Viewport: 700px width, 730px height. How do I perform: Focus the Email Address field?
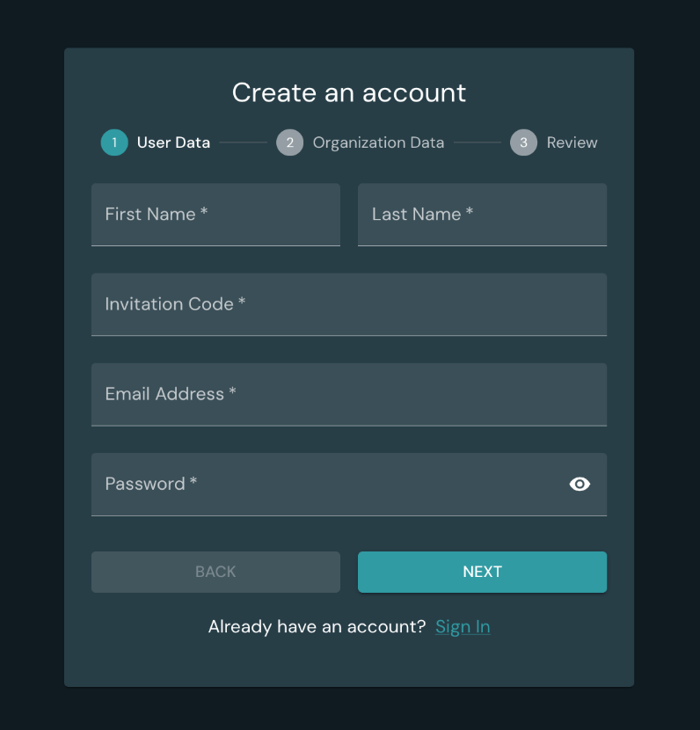tap(348, 394)
